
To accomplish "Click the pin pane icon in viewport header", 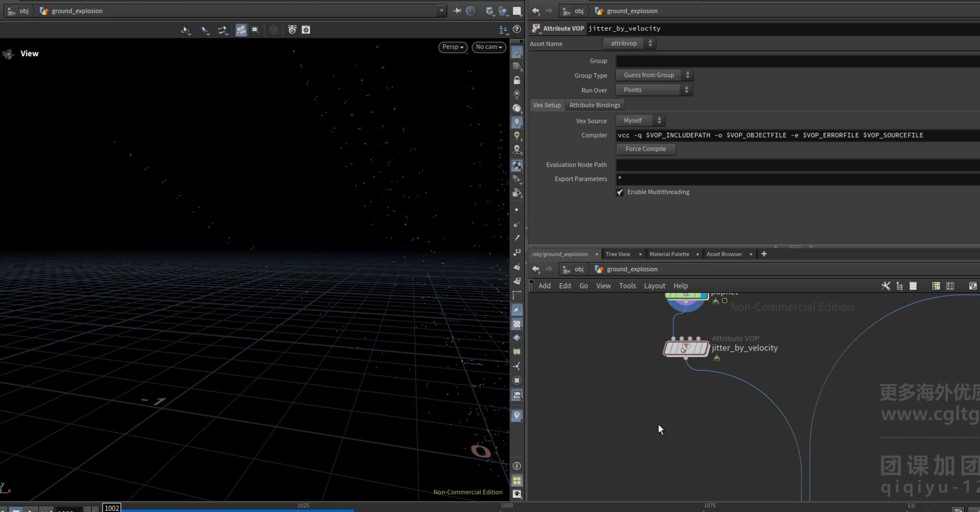I will point(457,11).
